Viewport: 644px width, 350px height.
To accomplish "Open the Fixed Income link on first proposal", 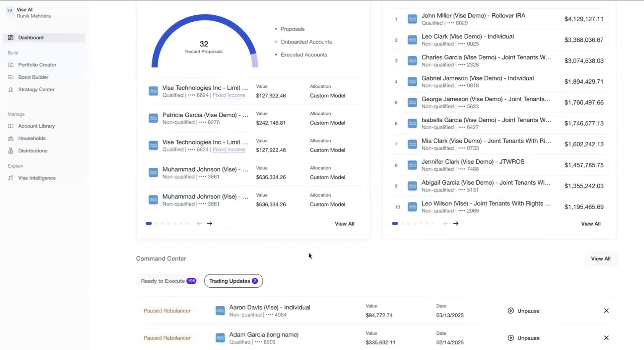I will (229, 95).
